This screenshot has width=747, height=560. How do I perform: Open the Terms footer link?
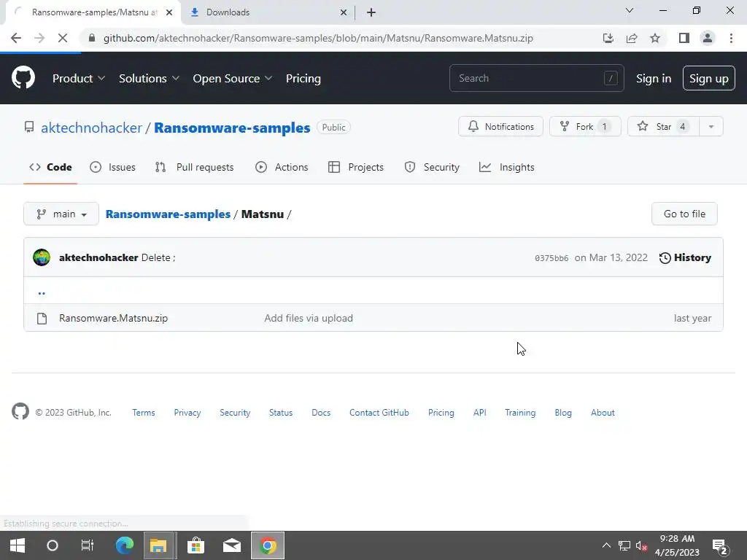144,413
